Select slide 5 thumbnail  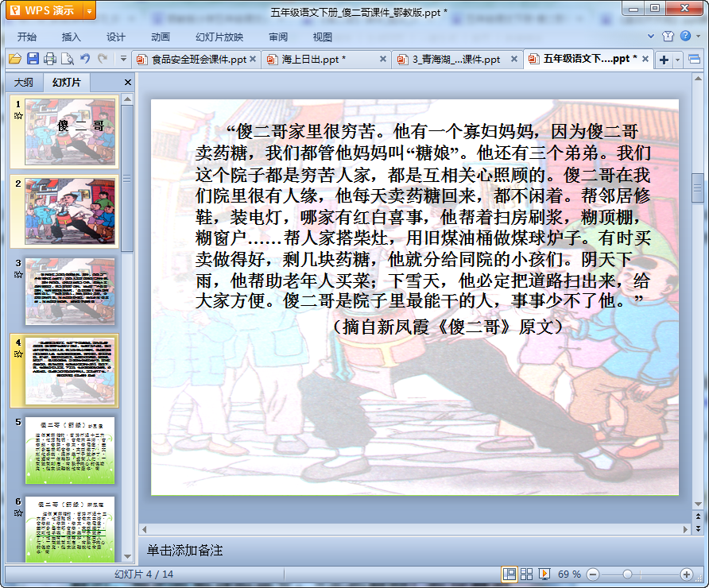click(x=70, y=451)
